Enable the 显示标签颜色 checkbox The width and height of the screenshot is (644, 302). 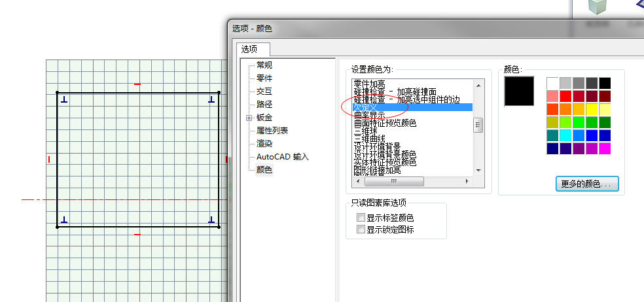pos(361,218)
